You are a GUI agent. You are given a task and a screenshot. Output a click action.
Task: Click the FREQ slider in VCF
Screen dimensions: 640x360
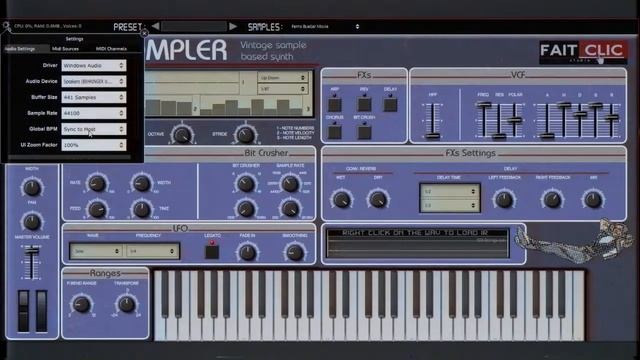point(484,120)
